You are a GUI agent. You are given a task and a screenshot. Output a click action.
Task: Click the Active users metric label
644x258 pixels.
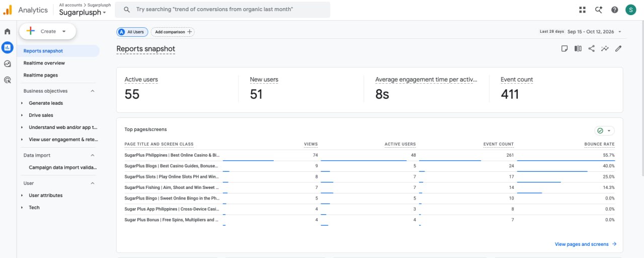pyautogui.click(x=141, y=80)
